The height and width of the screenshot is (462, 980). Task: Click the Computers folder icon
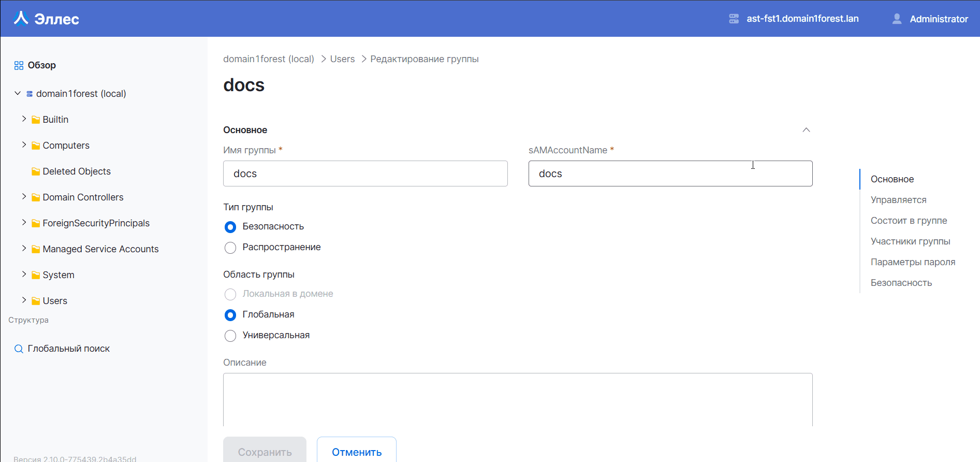pyautogui.click(x=36, y=146)
